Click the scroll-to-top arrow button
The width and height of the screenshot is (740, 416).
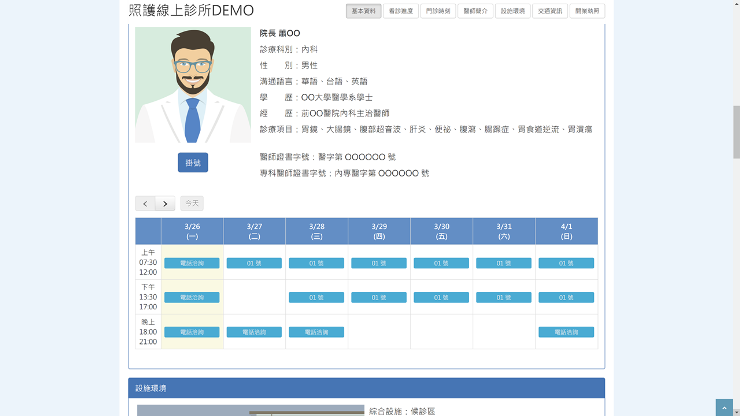[724, 407]
